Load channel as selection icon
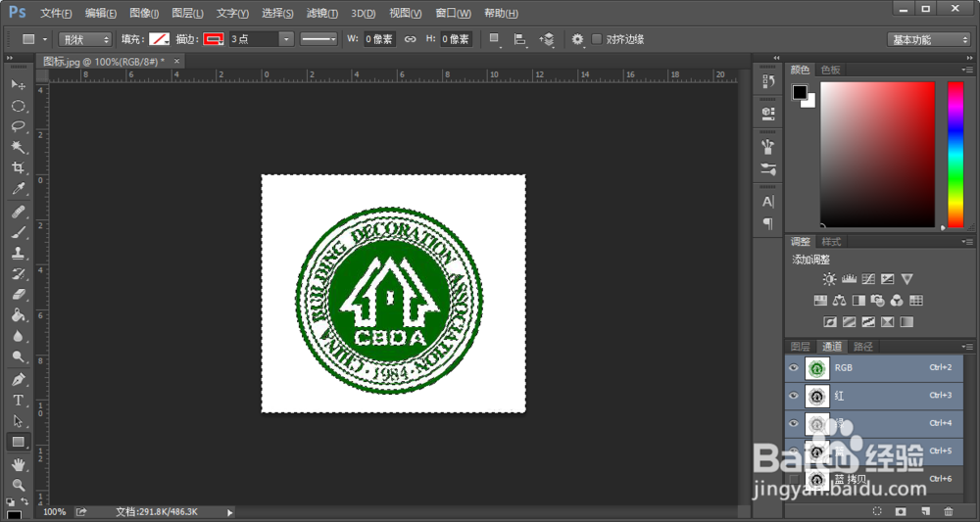The image size is (980, 522). (877, 511)
